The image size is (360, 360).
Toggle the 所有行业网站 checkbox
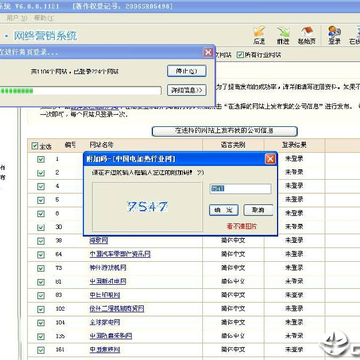tap(240, 55)
